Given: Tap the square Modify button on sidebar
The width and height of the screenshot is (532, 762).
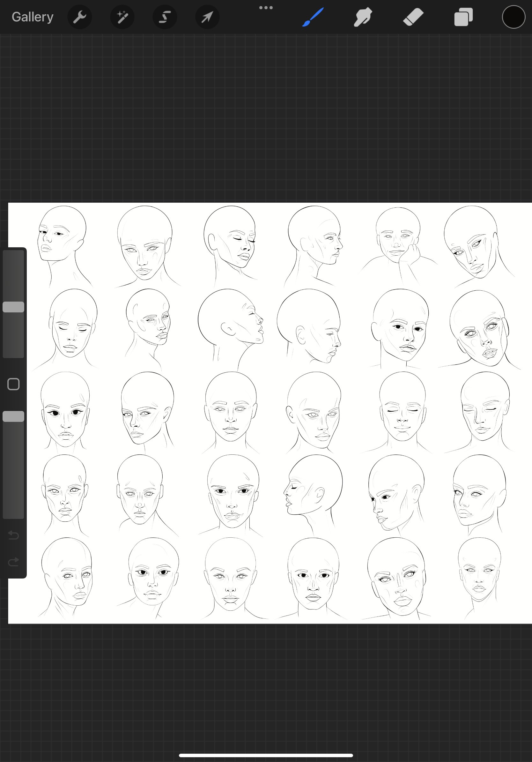Looking at the screenshot, I should (x=13, y=384).
